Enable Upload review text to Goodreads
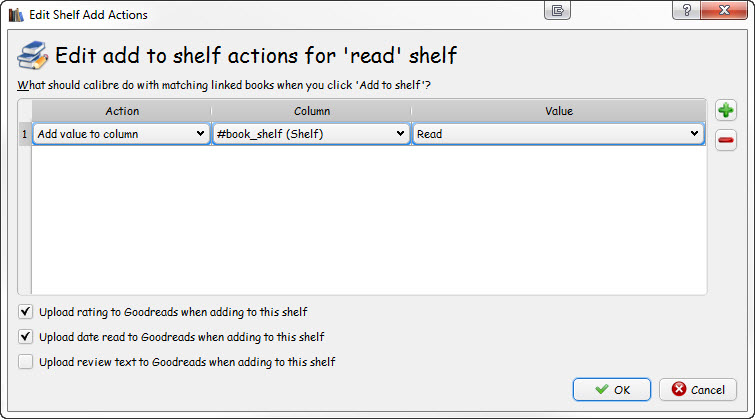Viewport: 755px width, 419px height. (26, 362)
